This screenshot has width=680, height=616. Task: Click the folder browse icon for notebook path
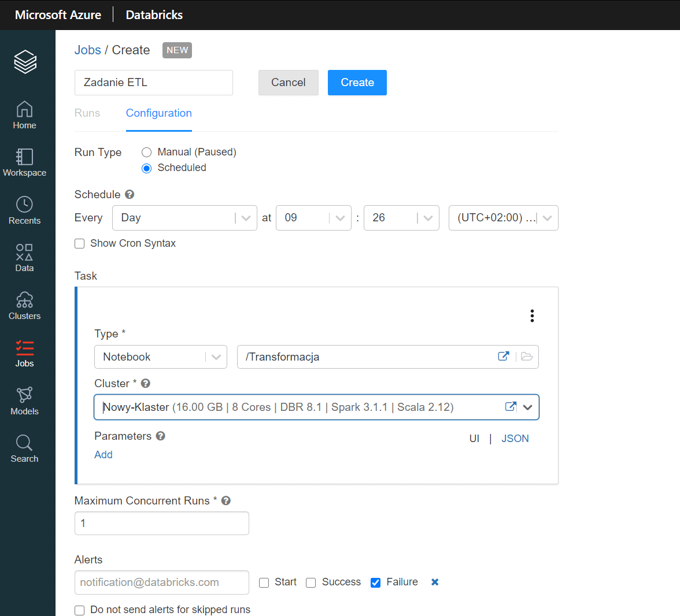[x=527, y=357]
